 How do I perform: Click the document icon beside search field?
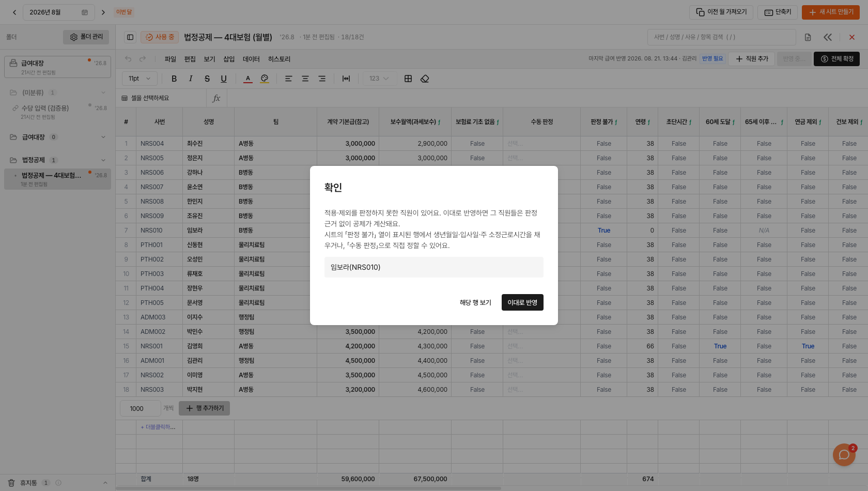[808, 37]
